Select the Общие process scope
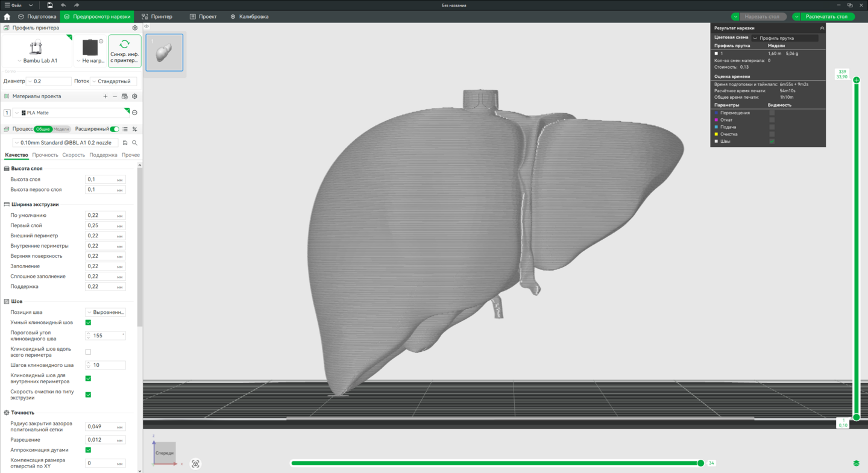868x473 pixels. coord(43,129)
